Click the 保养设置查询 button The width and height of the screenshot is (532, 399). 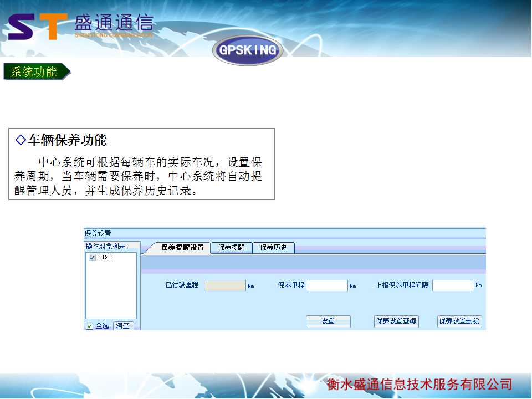(396, 321)
